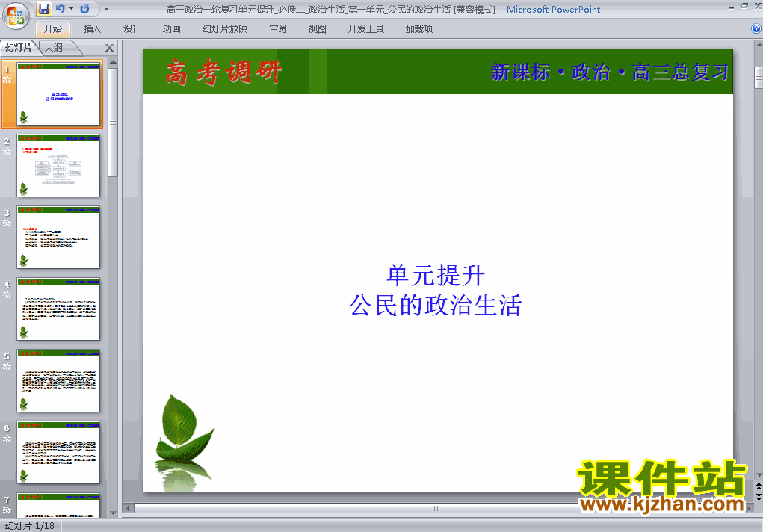Choose slide 6 thumbnail
Viewport: 763px width, 532px height.
[x=58, y=453]
